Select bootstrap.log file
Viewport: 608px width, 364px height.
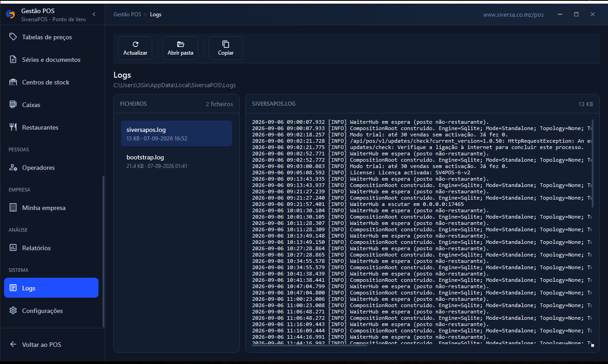[177, 161]
